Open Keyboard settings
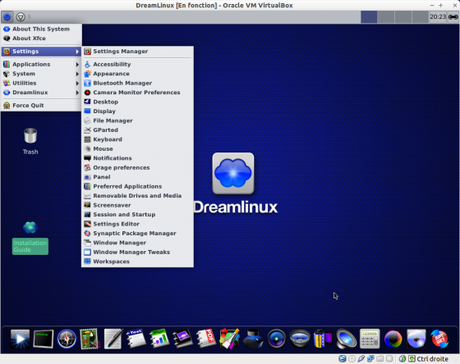Viewport: 460px width, 364px height. point(137,139)
